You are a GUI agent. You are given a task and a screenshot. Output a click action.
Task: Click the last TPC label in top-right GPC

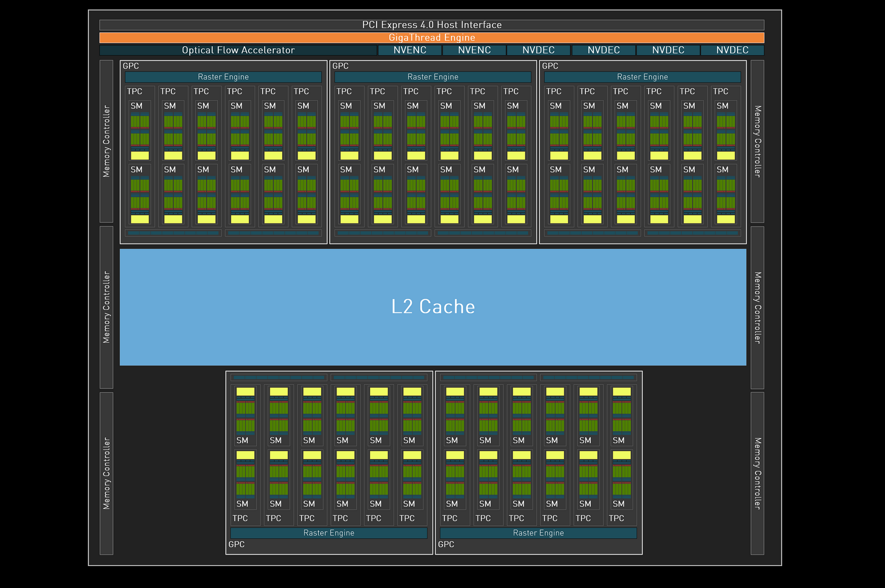click(x=721, y=91)
